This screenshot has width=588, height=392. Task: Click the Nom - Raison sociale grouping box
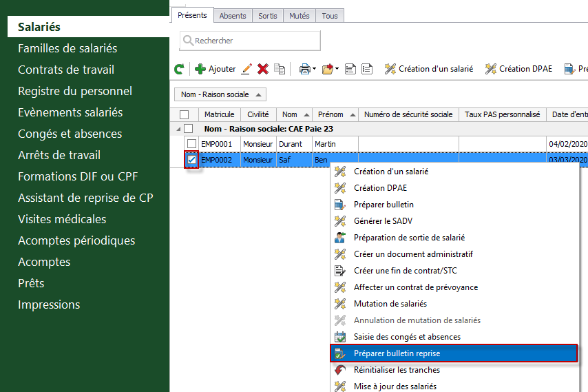click(220, 94)
